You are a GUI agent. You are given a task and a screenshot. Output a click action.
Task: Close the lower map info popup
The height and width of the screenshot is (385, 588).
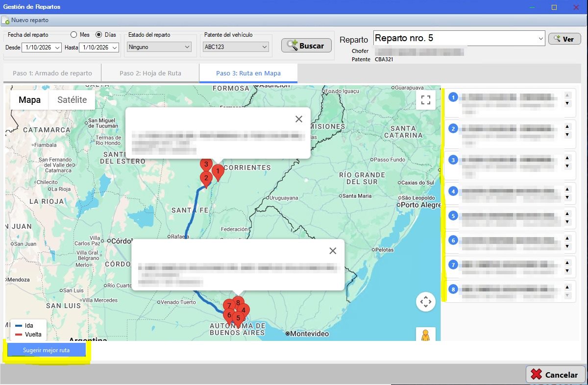point(333,251)
